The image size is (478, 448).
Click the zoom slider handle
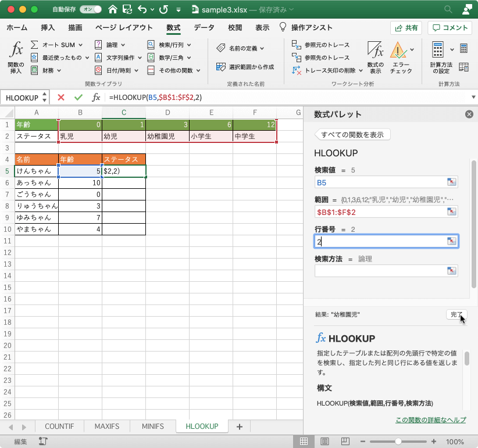[398, 441]
